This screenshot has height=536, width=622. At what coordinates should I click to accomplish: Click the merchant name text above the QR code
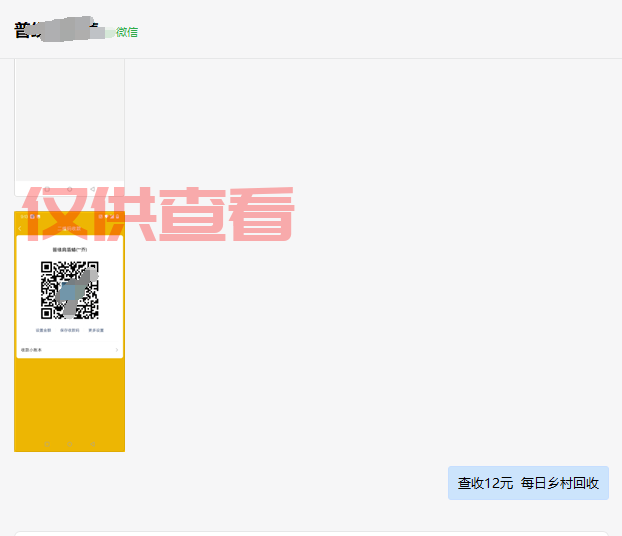point(69,250)
